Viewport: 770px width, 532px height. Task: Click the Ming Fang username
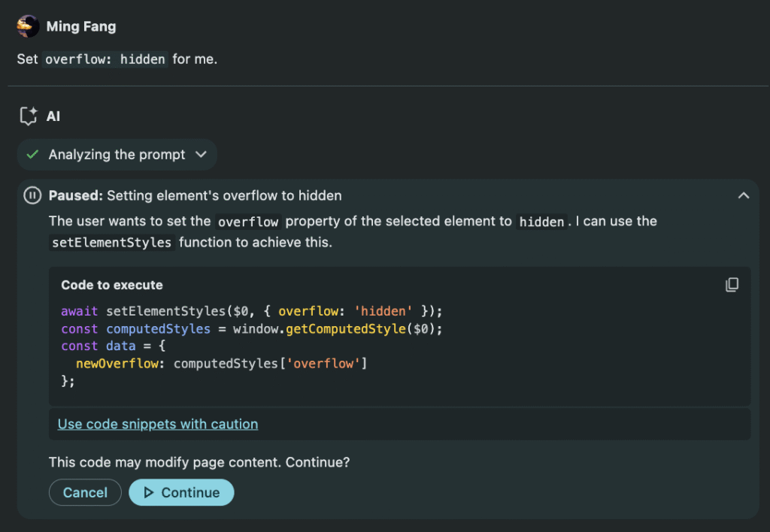pyautogui.click(x=81, y=27)
